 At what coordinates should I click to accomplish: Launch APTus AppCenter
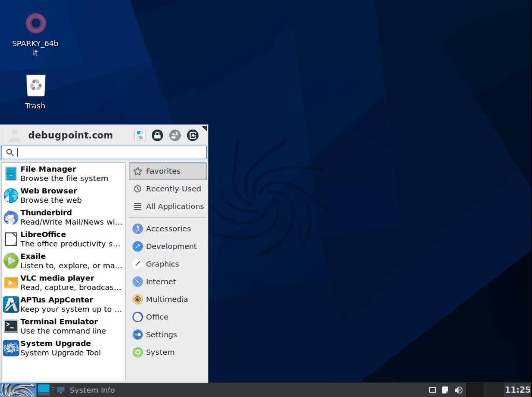tap(57, 304)
